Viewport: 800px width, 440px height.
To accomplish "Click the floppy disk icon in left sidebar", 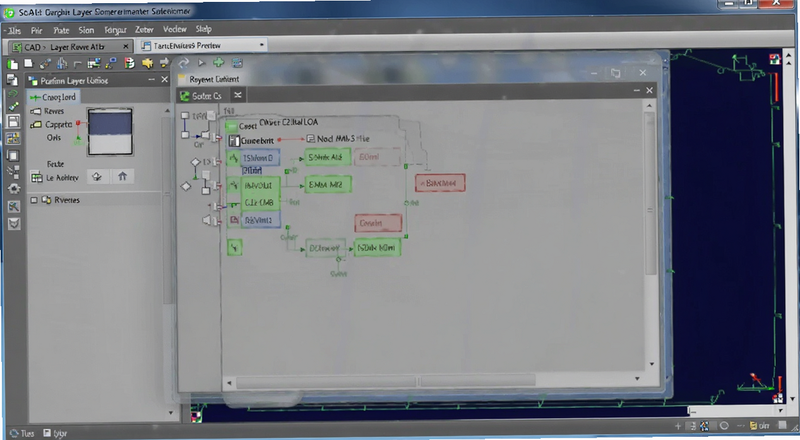I will click(x=14, y=121).
